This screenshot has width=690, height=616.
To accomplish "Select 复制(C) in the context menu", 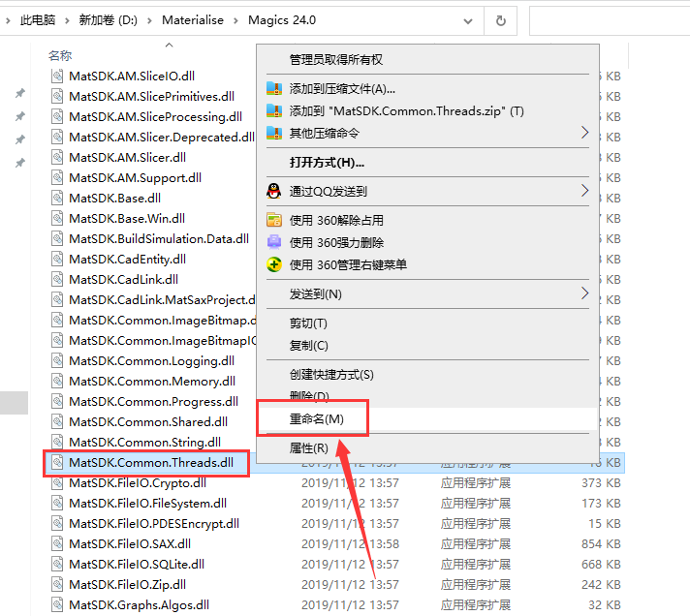I will (x=308, y=345).
